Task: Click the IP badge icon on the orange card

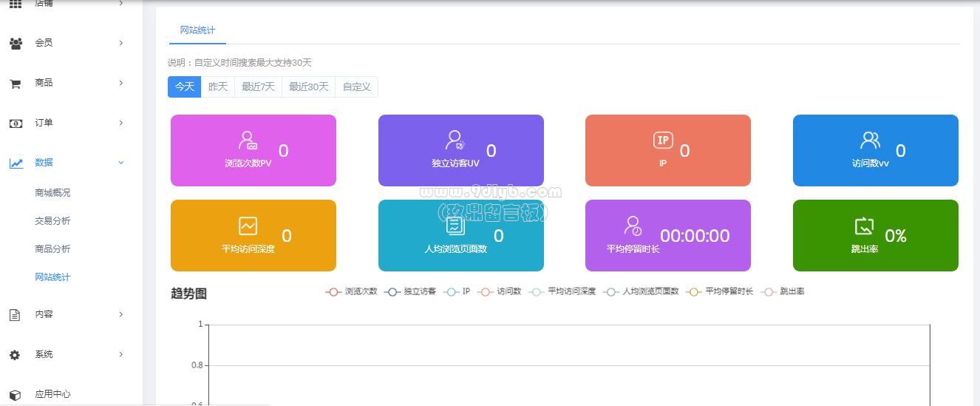Action: [663, 141]
